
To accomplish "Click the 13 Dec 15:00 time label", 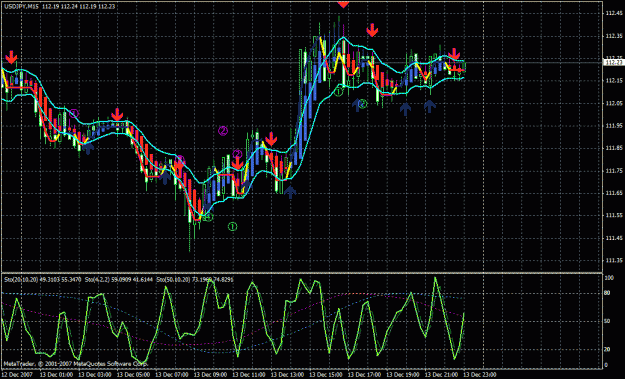I will click(x=326, y=375).
